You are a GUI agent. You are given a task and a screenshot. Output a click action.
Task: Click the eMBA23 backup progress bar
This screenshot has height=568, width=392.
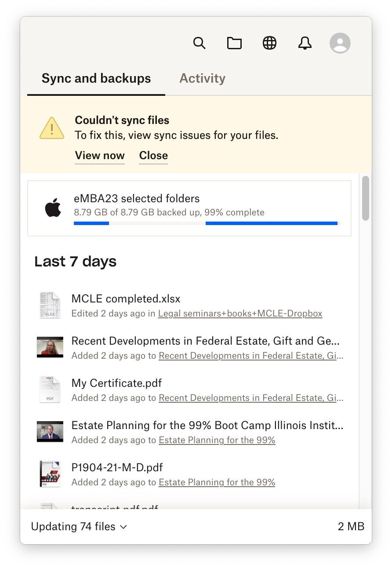(x=206, y=223)
